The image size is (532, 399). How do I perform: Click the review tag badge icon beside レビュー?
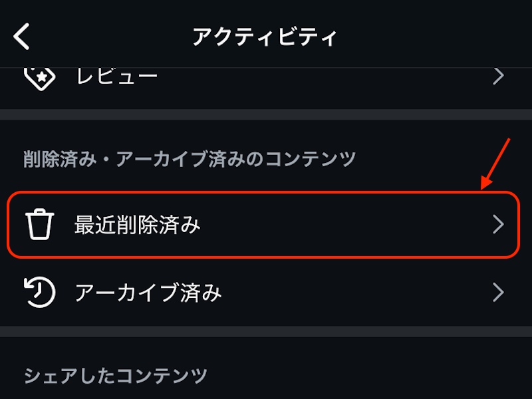pyautogui.click(x=41, y=75)
